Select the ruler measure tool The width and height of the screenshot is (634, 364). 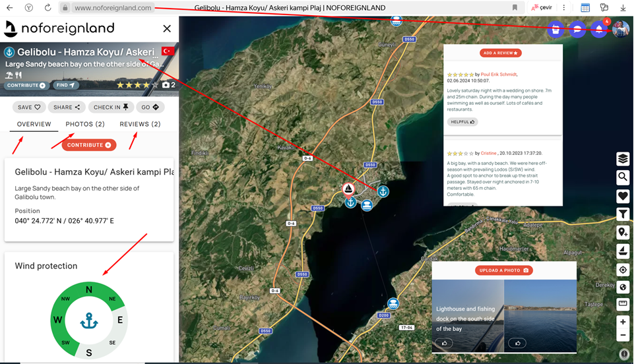623,304
